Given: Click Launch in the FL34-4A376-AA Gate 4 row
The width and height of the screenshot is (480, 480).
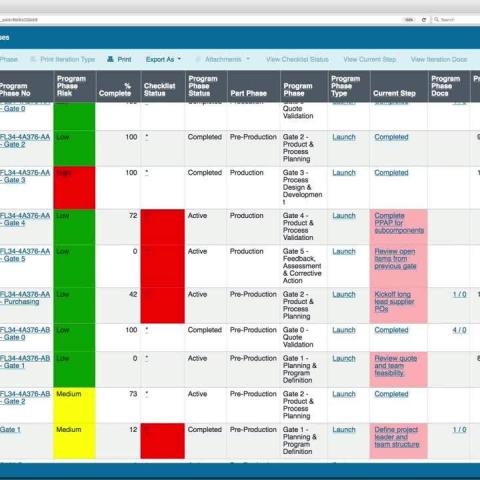Looking at the screenshot, I should coord(344,216).
